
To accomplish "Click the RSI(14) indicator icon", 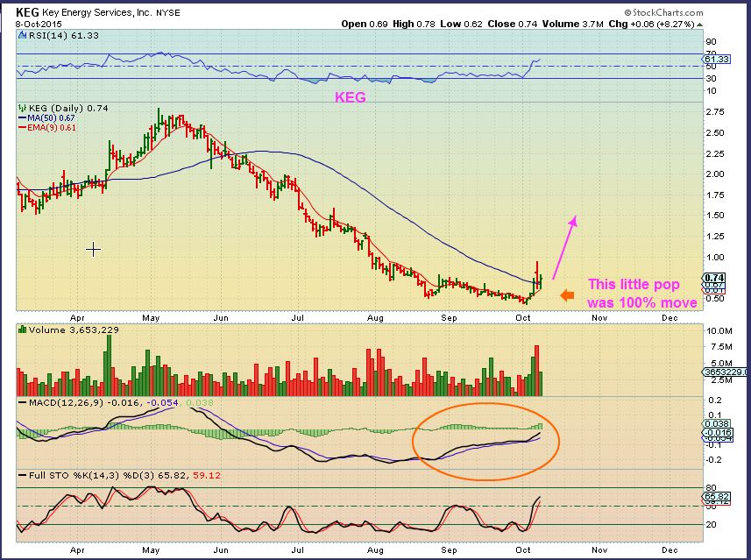I will pyautogui.click(x=22, y=35).
